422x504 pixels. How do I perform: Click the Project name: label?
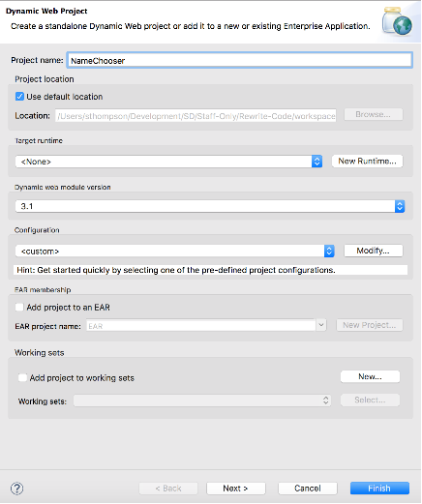pyautogui.click(x=37, y=60)
